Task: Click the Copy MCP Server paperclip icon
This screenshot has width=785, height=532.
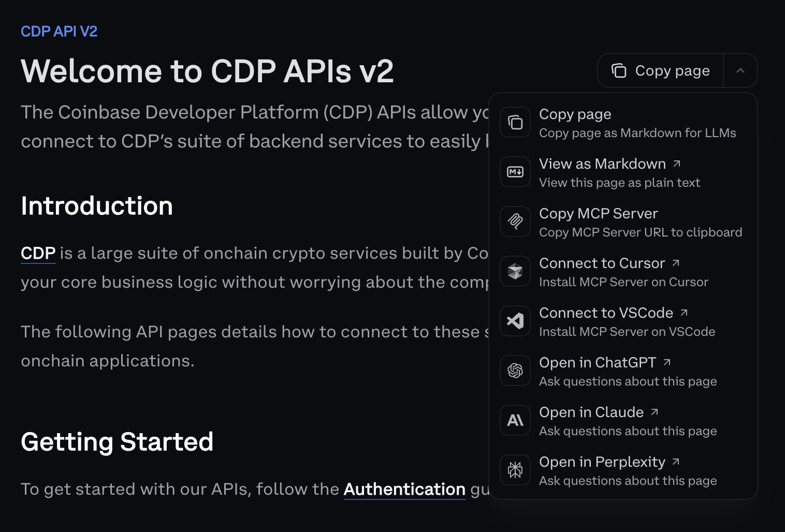Action: click(515, 221)
